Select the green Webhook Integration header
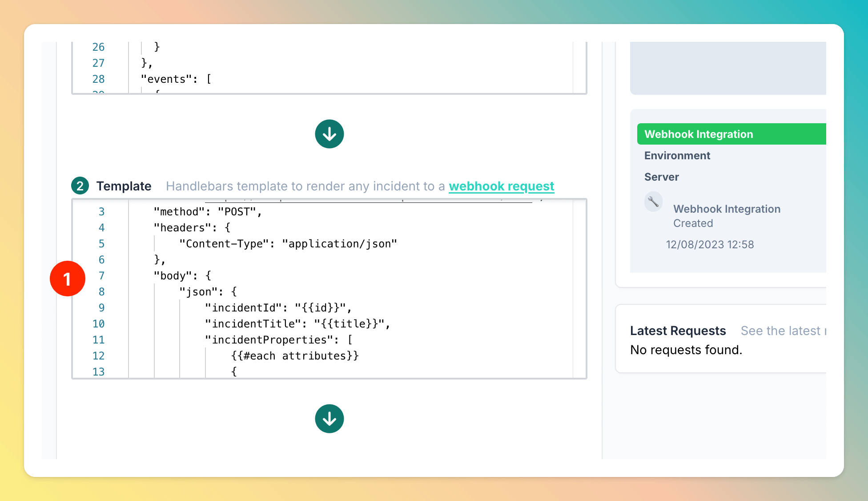868x501 pixels. tap(731, 134)
